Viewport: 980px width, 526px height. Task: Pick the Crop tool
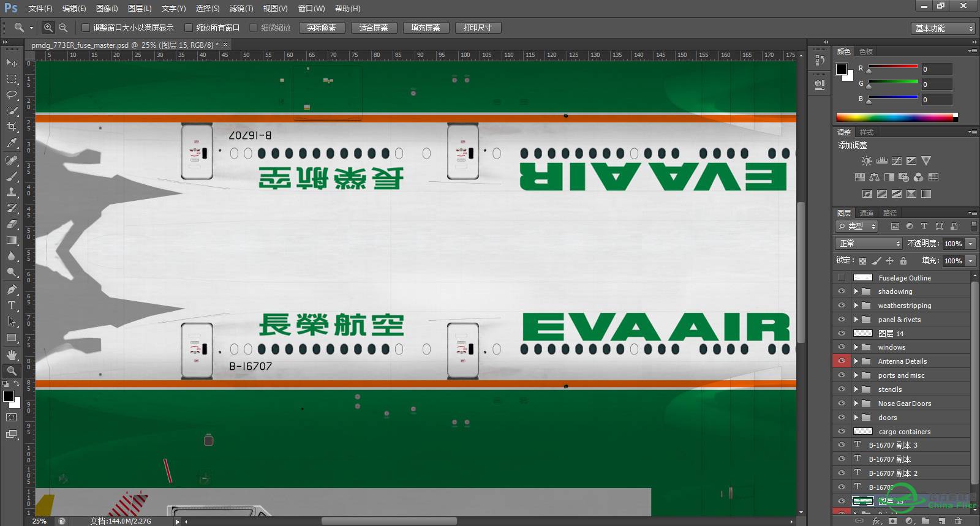11,127
